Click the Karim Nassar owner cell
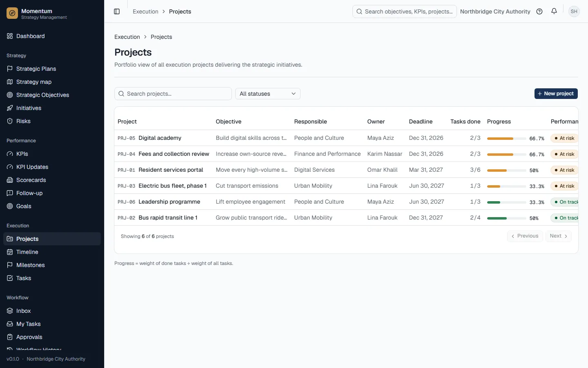This screenshot has height=368, width=588. point(385,154)
